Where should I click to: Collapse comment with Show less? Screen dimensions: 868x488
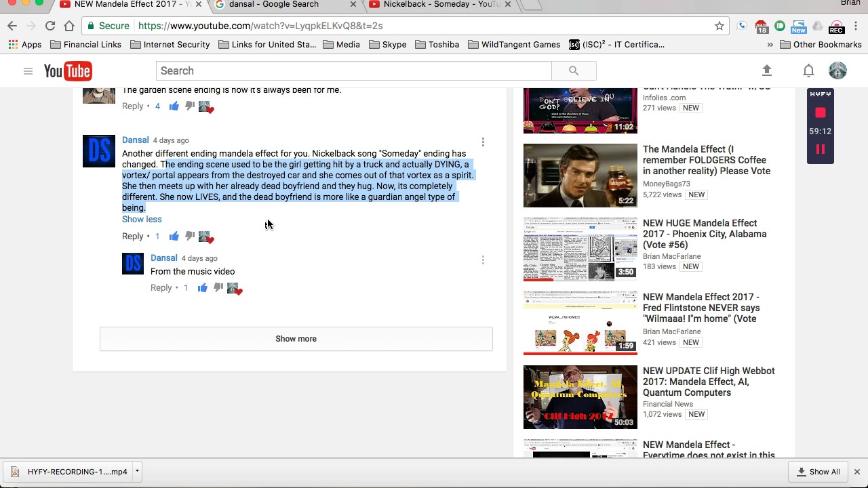tap(142, 219)
